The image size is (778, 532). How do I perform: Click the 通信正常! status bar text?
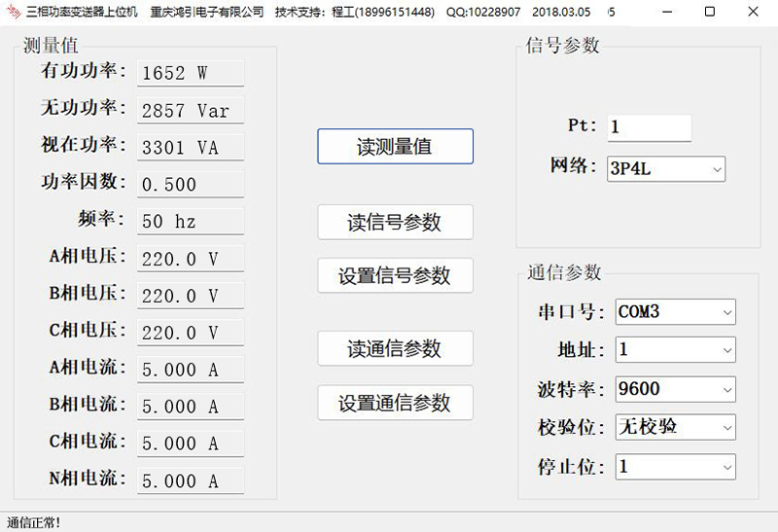pyautogui.click(x=34, y=522)
